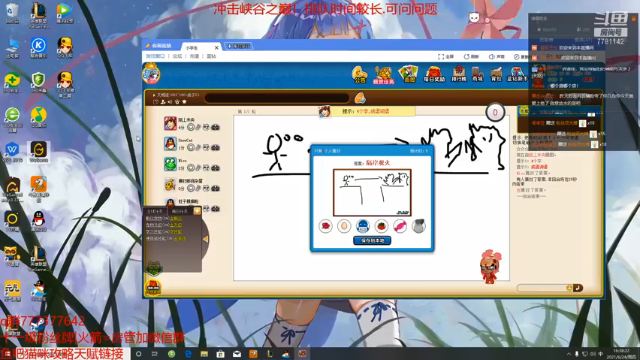Open the third small blue tab
Screen dimensions: 640x360
[x=238, y=46]
